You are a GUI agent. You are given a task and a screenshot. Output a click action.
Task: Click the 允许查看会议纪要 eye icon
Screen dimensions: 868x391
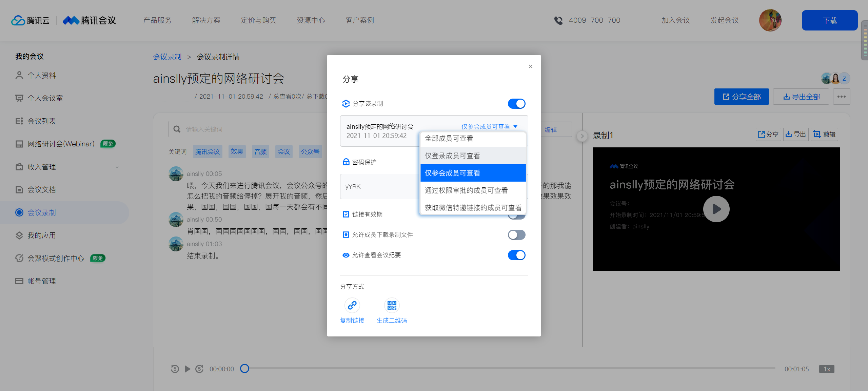[346, 255]
